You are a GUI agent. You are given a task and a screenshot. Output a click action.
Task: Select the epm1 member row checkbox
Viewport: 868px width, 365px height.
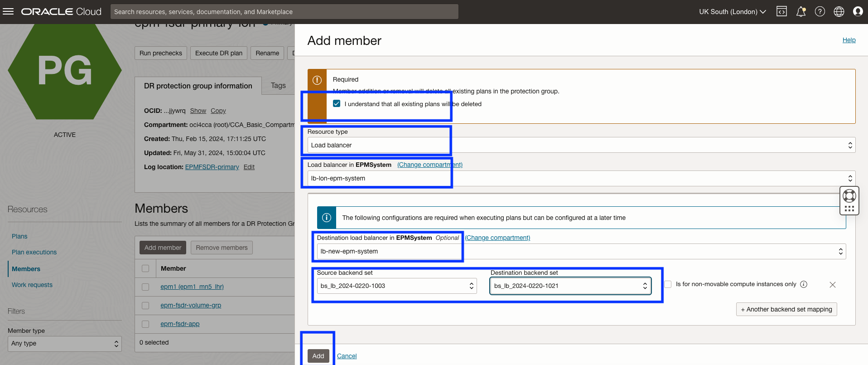[x=145, y=287]
